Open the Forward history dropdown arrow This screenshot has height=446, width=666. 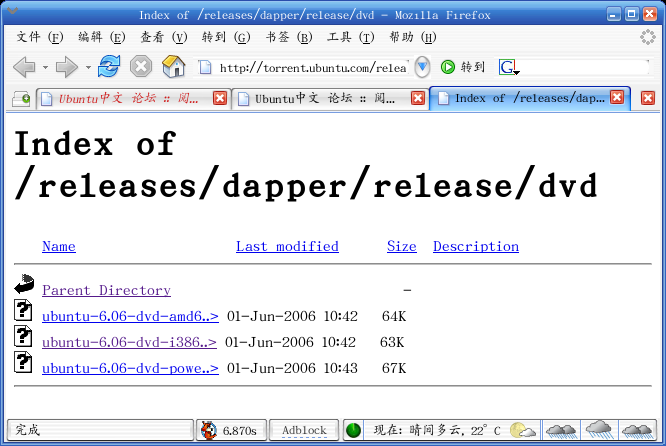click(x=88, y=68)
